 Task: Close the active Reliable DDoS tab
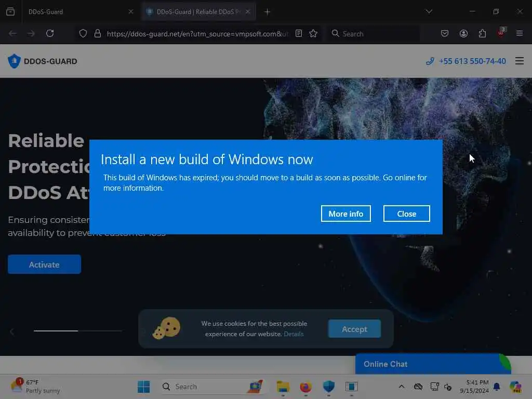click(x=248, y=12)
